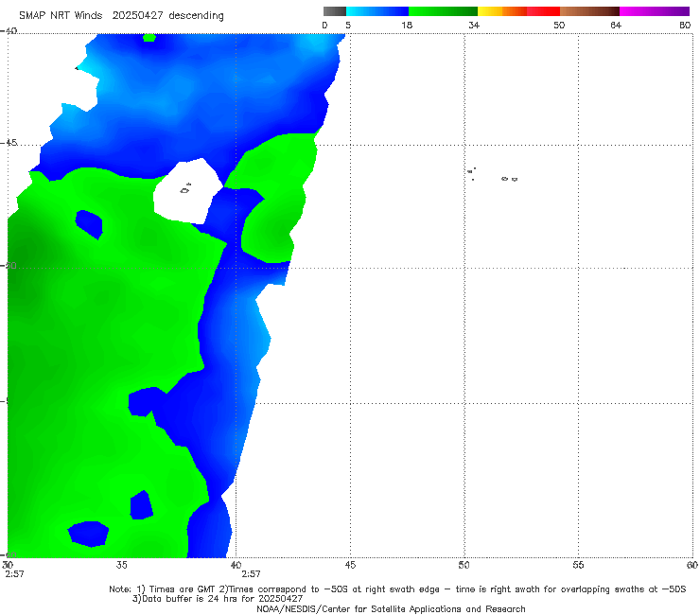Click the "55" longitude axis label
This screenshot has width=700, height=615.
(578, 565)
